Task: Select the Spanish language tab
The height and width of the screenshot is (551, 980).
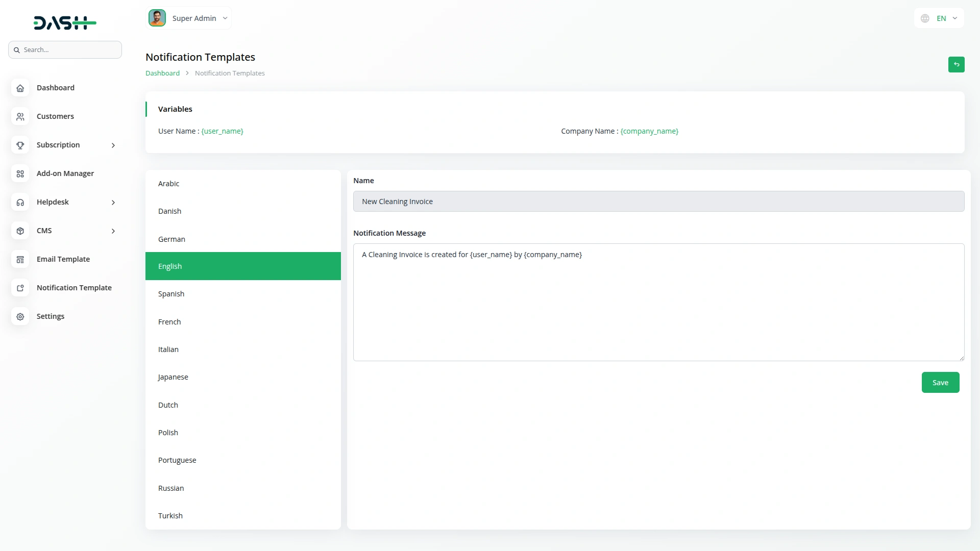Action: (x=171, y=294)
